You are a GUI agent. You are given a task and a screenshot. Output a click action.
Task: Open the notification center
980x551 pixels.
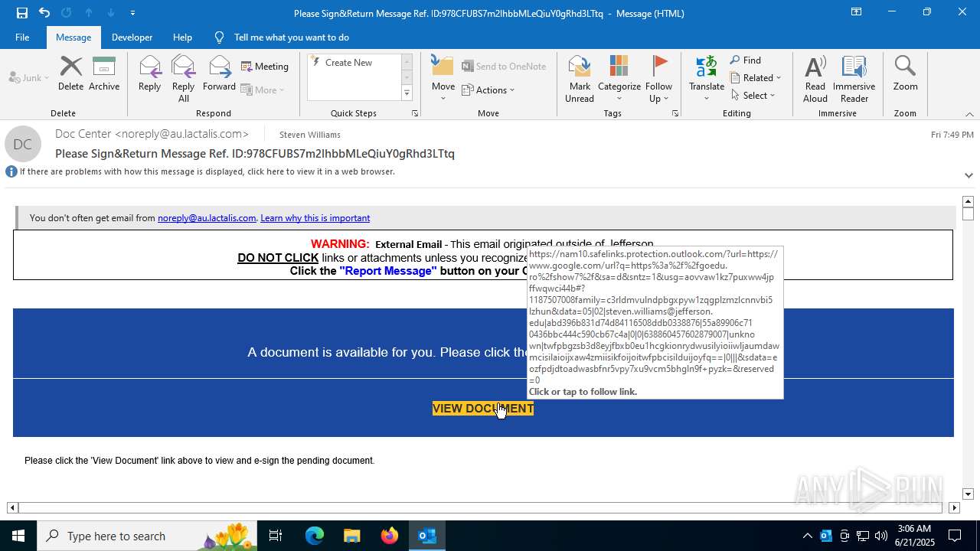955,536
